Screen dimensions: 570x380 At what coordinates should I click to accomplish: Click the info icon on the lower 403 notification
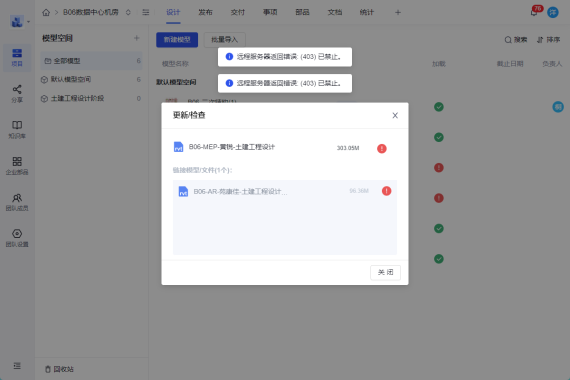229,83
